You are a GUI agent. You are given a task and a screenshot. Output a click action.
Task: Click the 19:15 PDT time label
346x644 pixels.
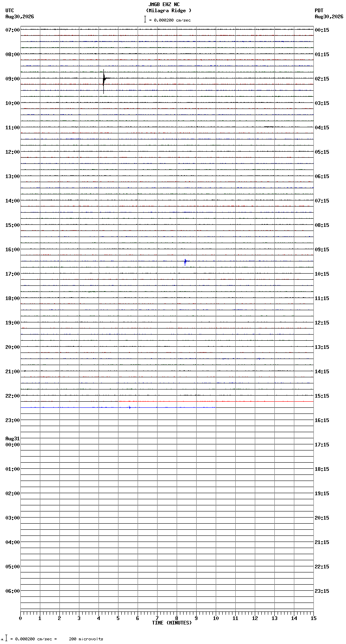pyautogui.click(x=322, y=494)
